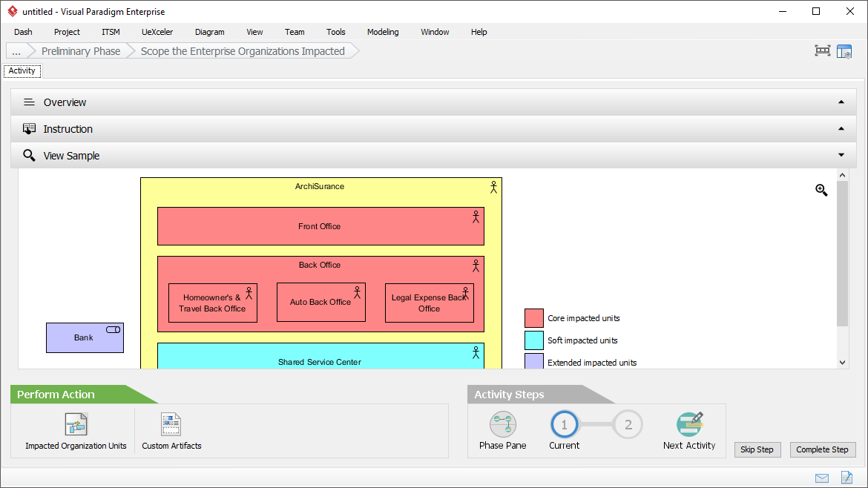Select the Front Office box
Image resolution: width=868 pixels, height=488 pixels.
coord(320,226)
